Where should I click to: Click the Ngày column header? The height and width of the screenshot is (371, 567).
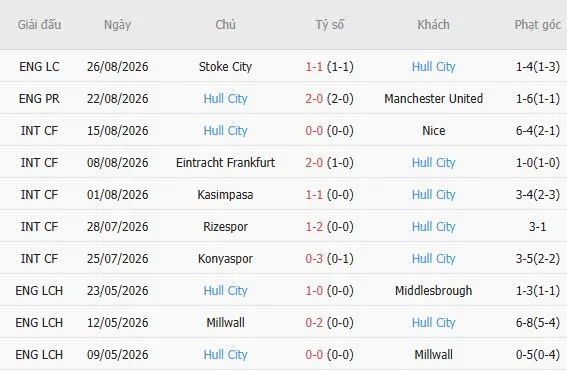coord(117,25)
